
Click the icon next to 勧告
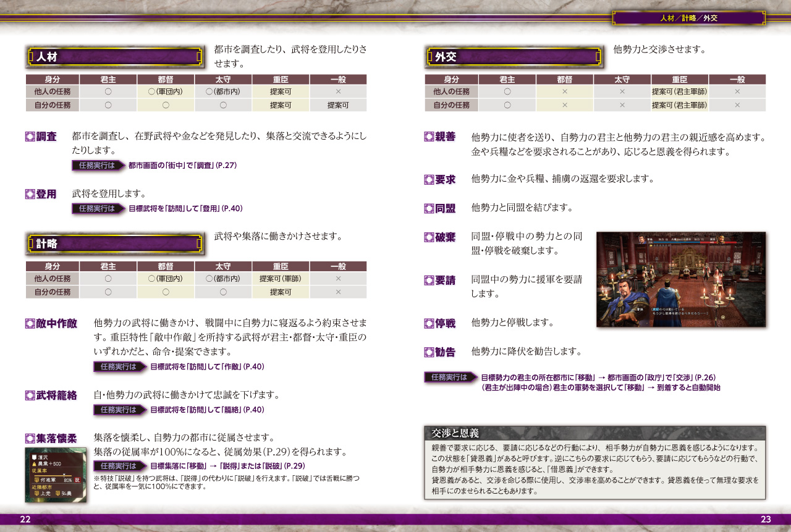429,352
